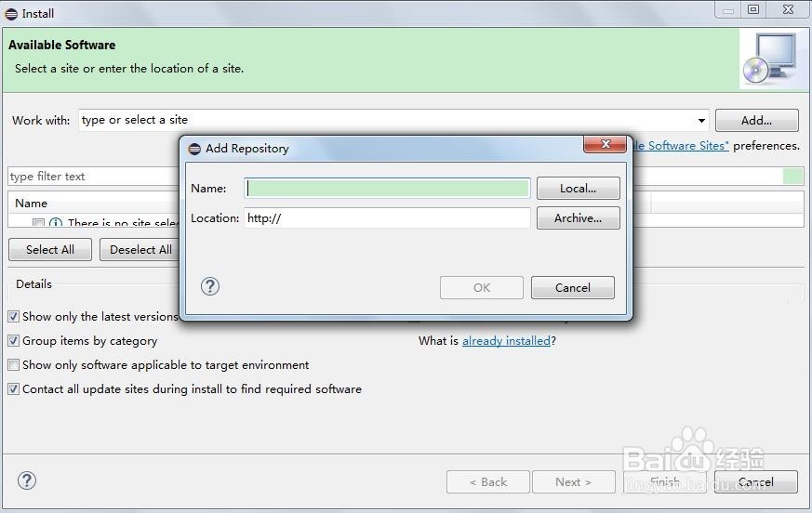Close the Install window

click(788, 9)
